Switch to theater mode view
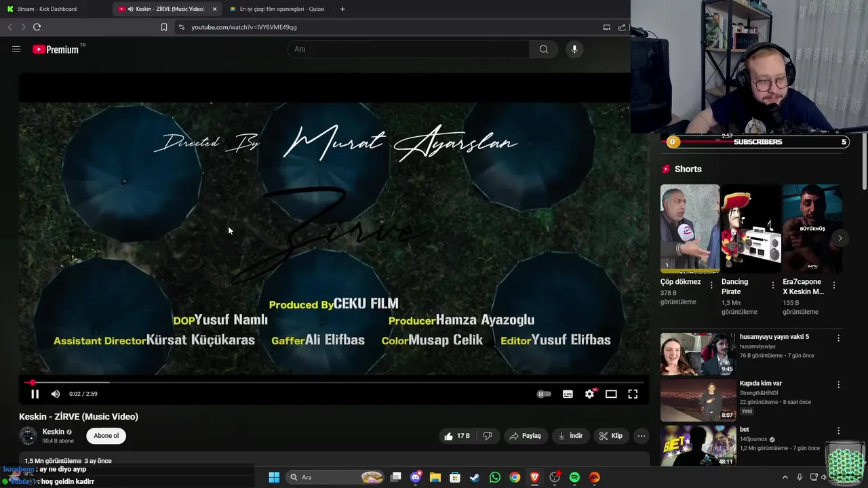This screenshot has height=488, width=868. pos(611,394)
